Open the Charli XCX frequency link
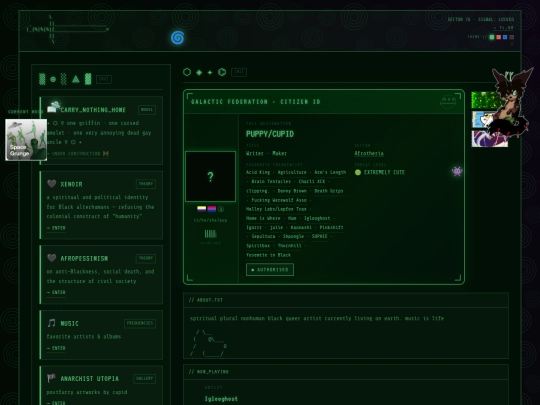 (x=312, y=181)
